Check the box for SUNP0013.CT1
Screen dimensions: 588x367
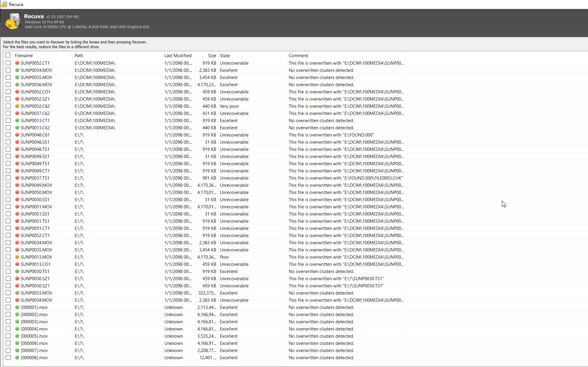click(x=8, y=120)
